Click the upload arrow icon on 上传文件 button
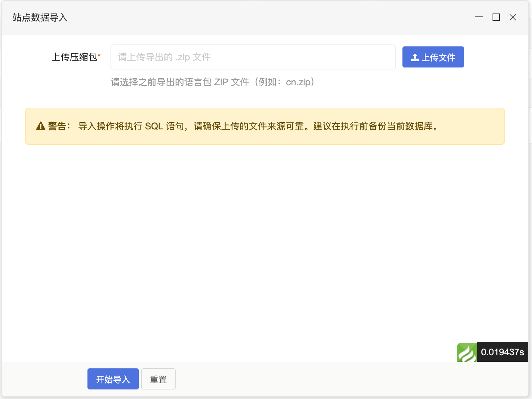The image size is (532, 399). click(415, 57)
